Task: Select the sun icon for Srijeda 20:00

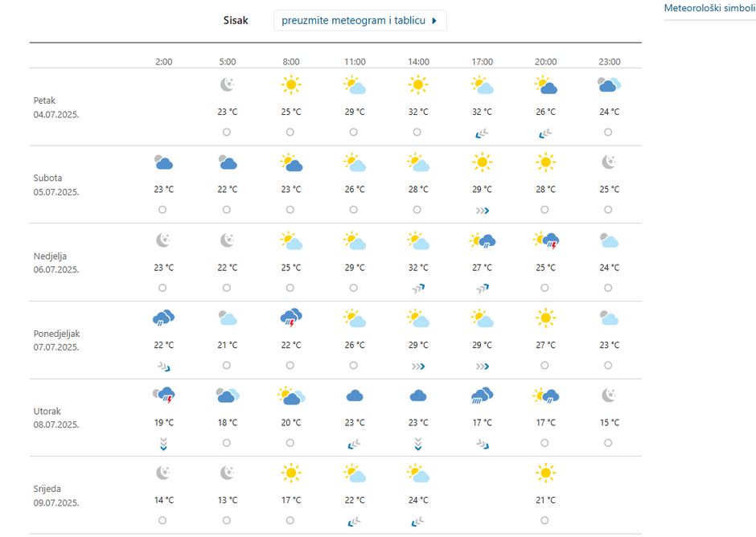Action: [x=545, y=473]
